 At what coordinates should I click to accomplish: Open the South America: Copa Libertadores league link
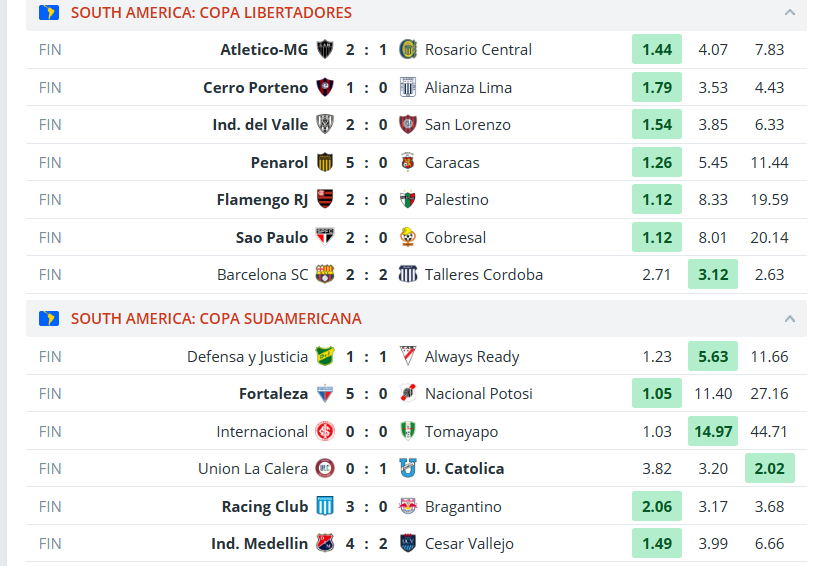(211, 13)
